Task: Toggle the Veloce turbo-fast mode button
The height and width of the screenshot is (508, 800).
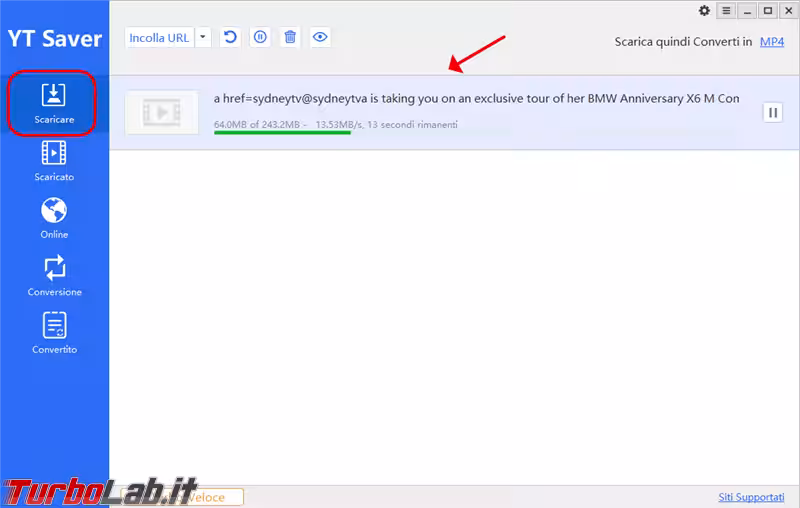Action: click(212, 497)
